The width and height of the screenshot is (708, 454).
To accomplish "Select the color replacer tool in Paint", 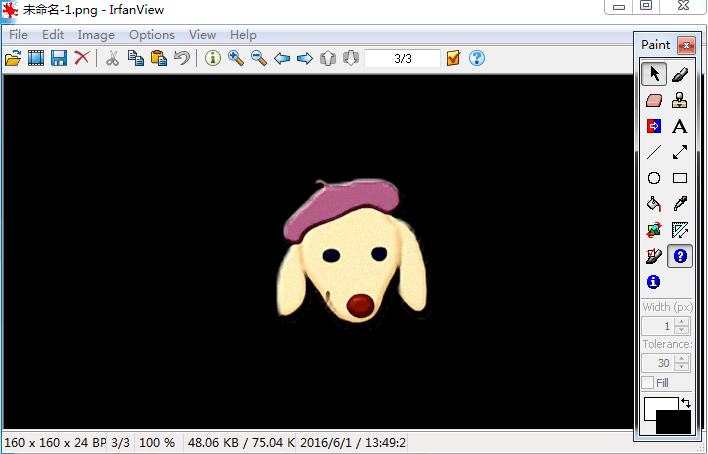I will tap(654, 126).
